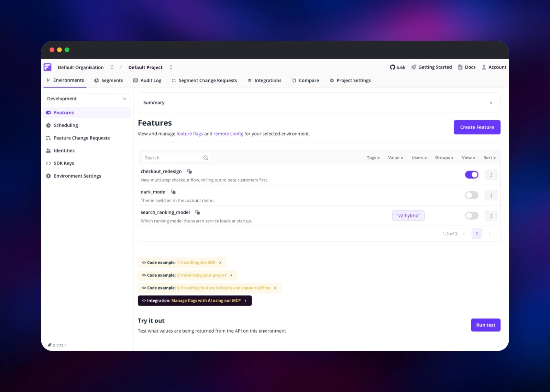Open the Development environment dropdown
The width and height of the screenshot is (550, 392).
pyautogui.click(x=87, y=99)
